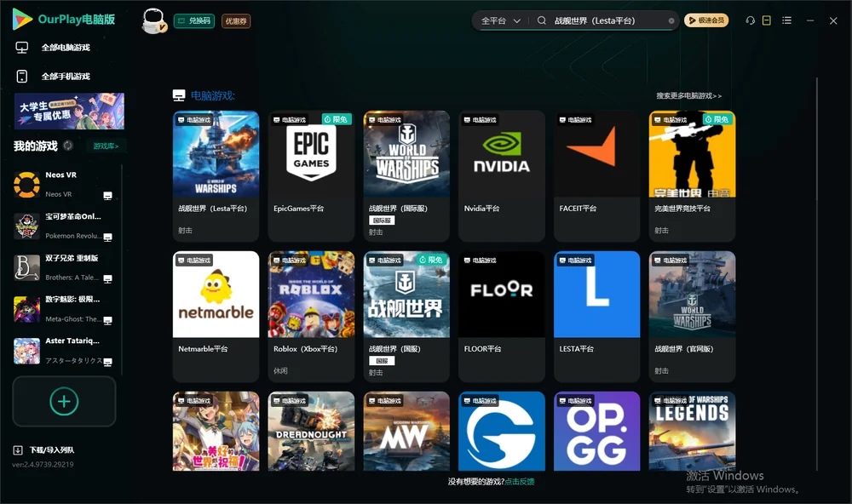Screen dimensions: 852x504
Task: Open customer support headset icon
Action: pyautogui.click(x=750, y=20)
